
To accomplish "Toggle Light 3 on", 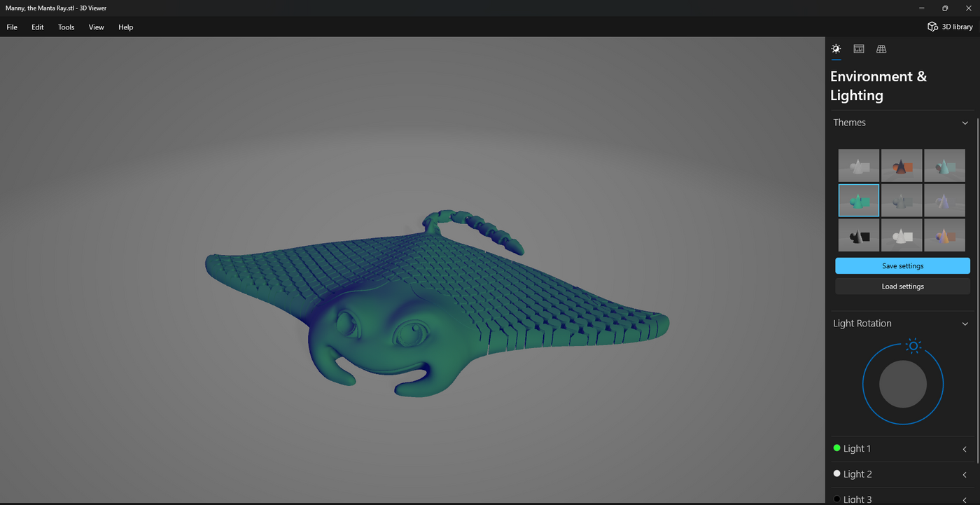I will [x=836, y=499].
